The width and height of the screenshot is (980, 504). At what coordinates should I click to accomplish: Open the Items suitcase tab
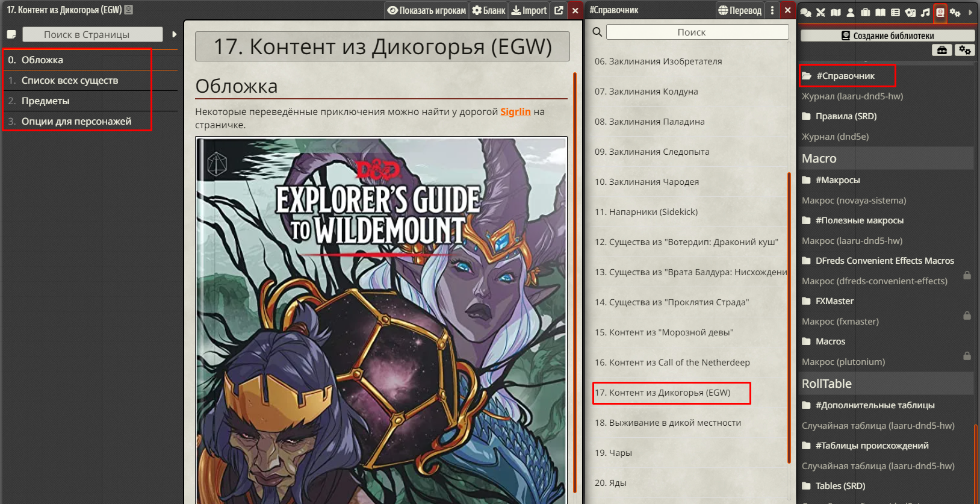tap(866, 12)
